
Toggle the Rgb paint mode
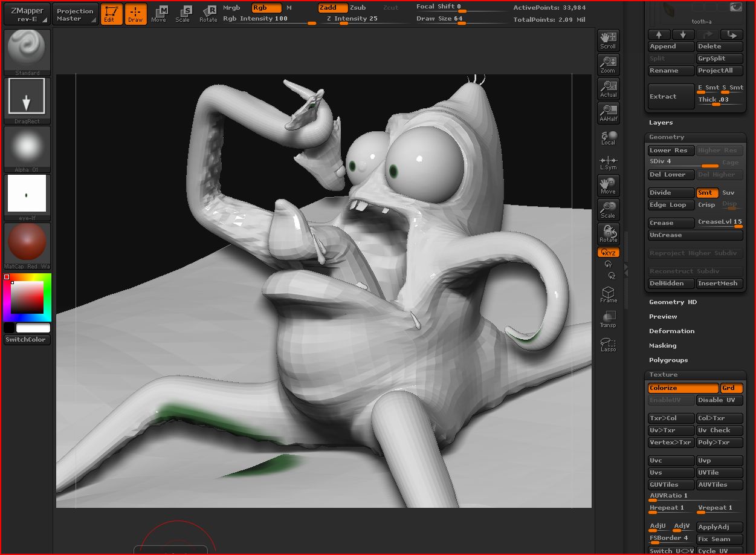[x=267, y=8]
